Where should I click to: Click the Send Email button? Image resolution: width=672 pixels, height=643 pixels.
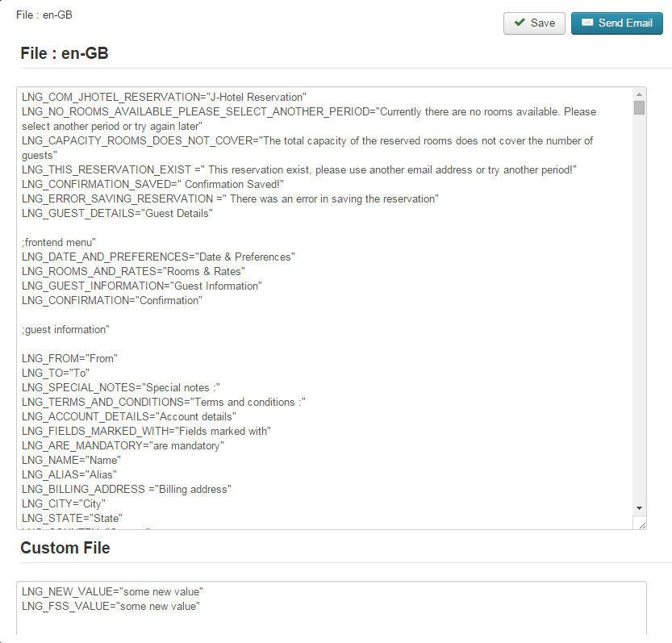click(616, 23)
